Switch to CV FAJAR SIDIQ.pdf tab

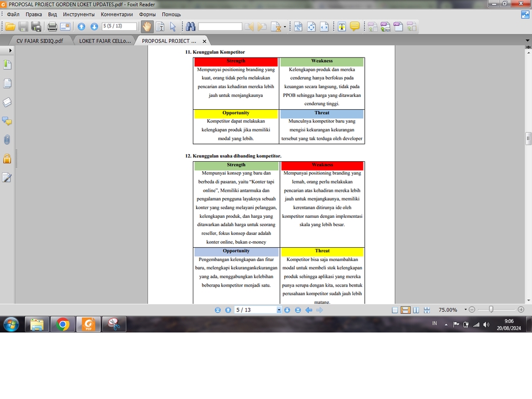[x=40, y=40]
